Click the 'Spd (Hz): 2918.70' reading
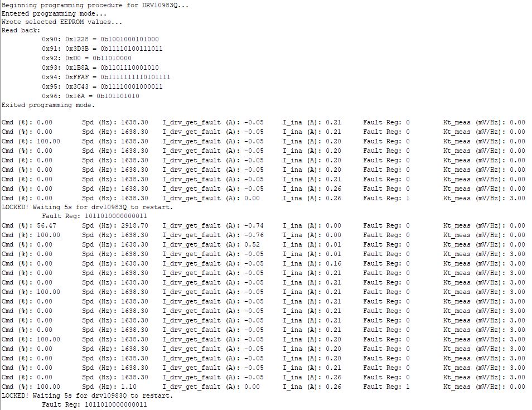This screenshot has width=532, height=410. [x=115, y=226]
